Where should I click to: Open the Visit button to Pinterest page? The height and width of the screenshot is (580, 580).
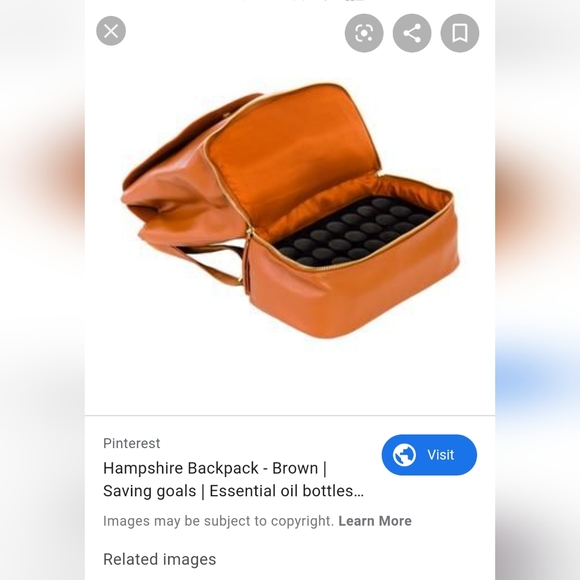429,455
